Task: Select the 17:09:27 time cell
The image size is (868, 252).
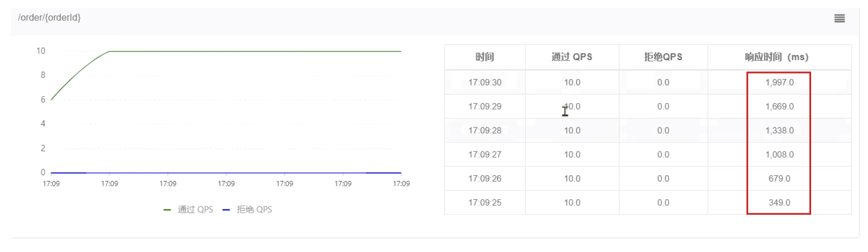Action: pyautogui.click(x=485, y=155)
